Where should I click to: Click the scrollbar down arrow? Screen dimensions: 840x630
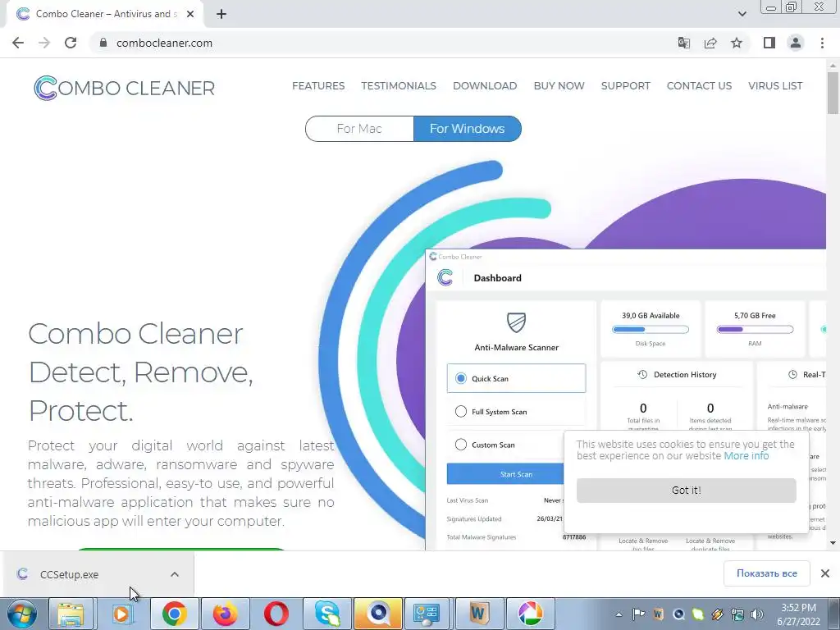pyautogui.click(x=833, y=543)
